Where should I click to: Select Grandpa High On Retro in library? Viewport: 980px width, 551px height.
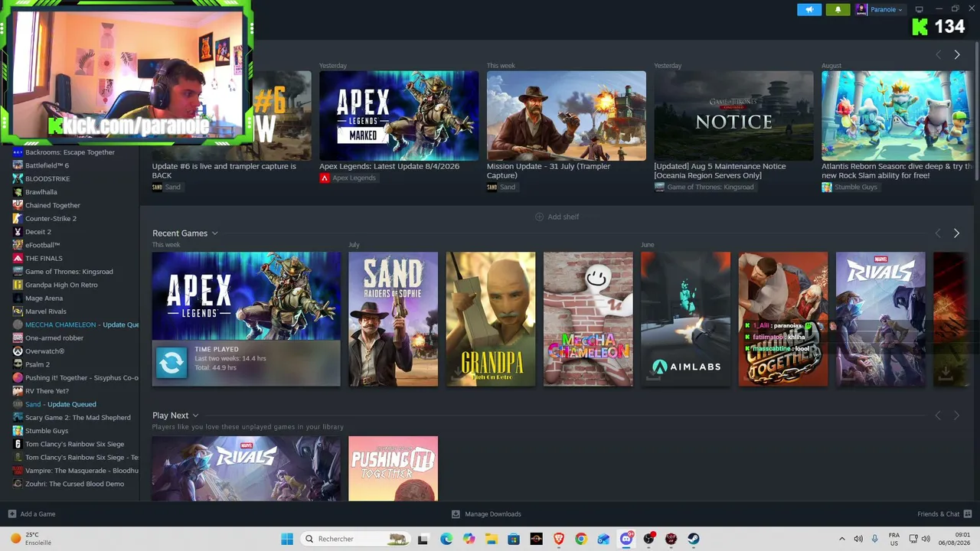click(x=61, y=285)
